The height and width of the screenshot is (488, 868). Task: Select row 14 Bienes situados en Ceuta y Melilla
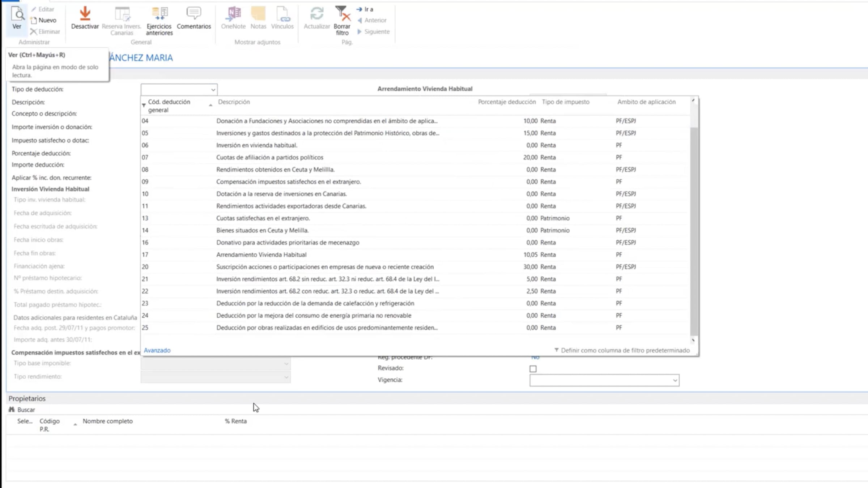pyautogui.click(x=415, y=230)
